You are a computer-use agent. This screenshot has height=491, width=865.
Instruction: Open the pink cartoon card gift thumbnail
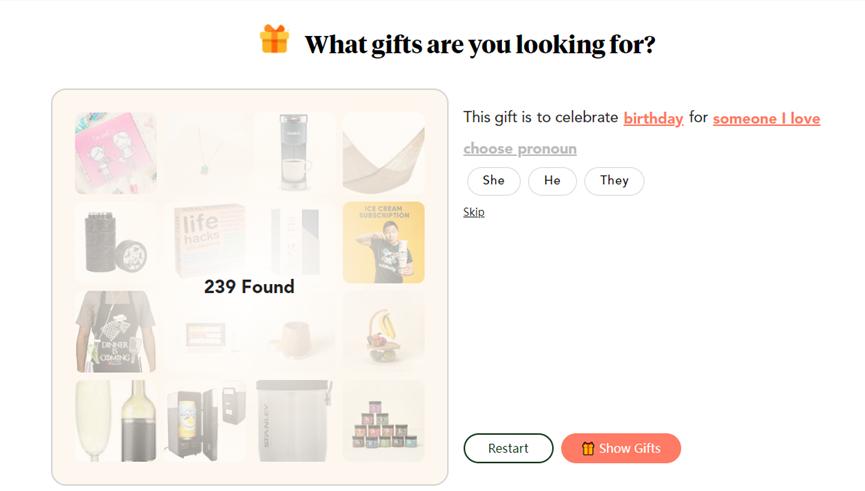tap(115, 153)
